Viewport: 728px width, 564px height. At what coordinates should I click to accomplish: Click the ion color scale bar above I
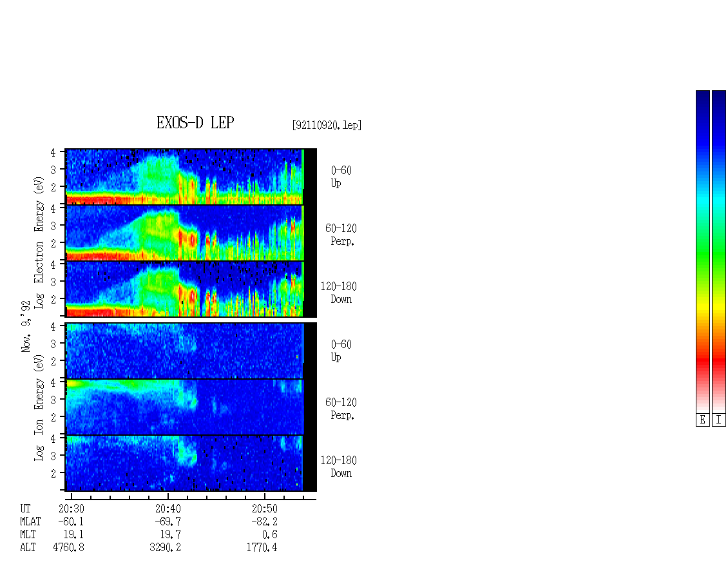(x=719, y=251)
